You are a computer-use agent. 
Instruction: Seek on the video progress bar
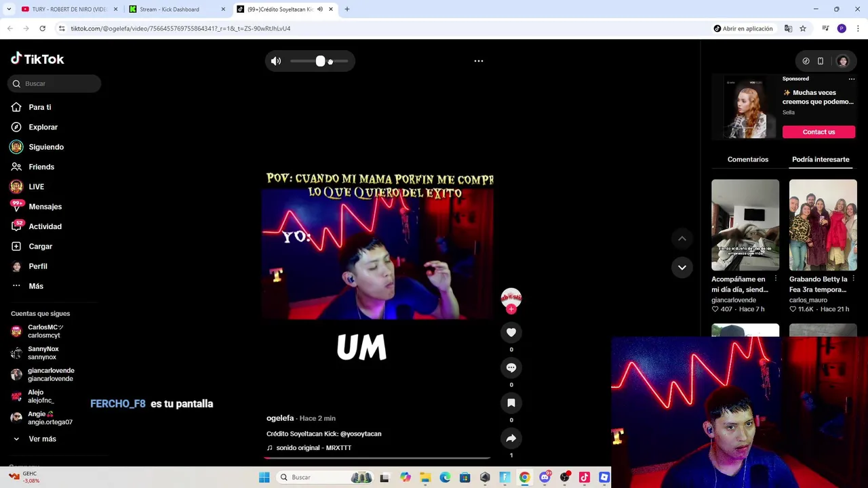[x=377, y=458]
